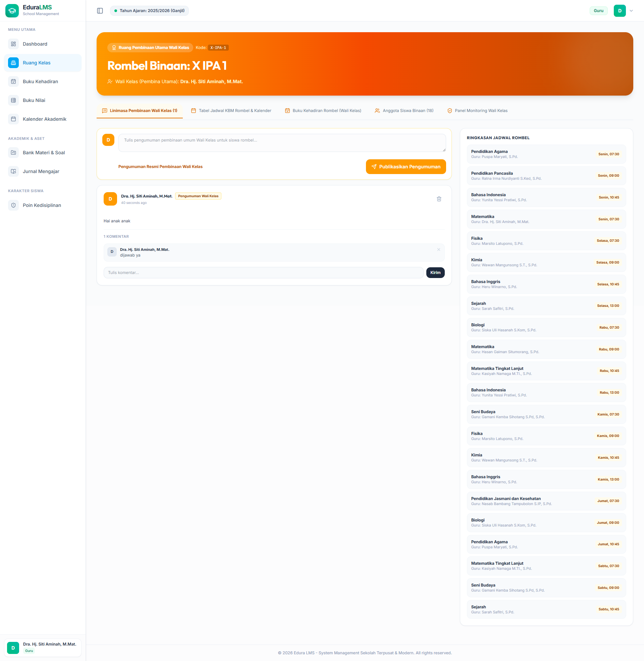The image size is (644, 661).
Task: Delete the announcement with trash icon
Action: (x=439, y=199)
